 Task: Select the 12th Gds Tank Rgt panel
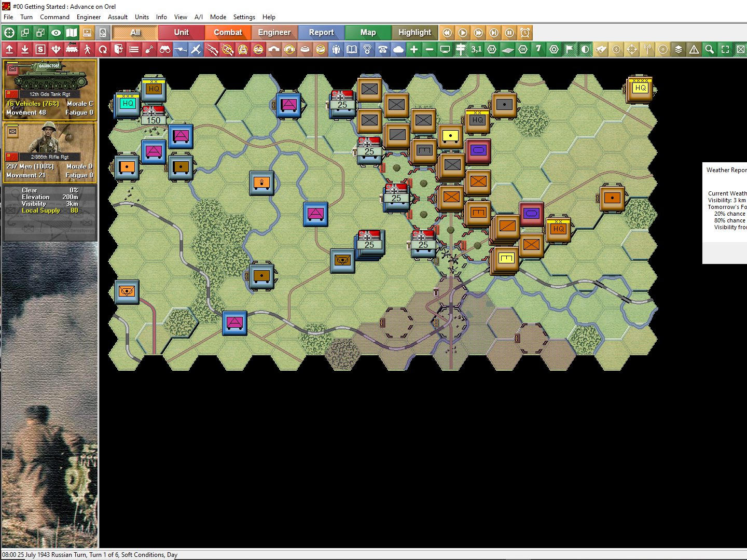49,91
